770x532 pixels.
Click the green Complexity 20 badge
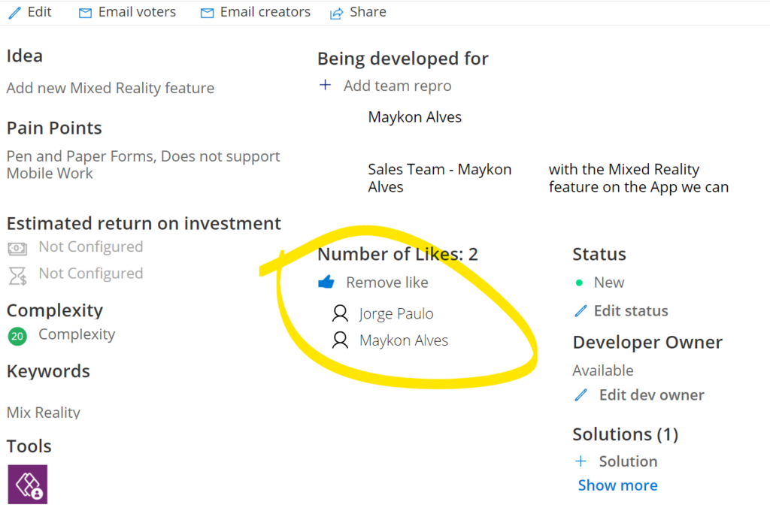coord(17,336)
